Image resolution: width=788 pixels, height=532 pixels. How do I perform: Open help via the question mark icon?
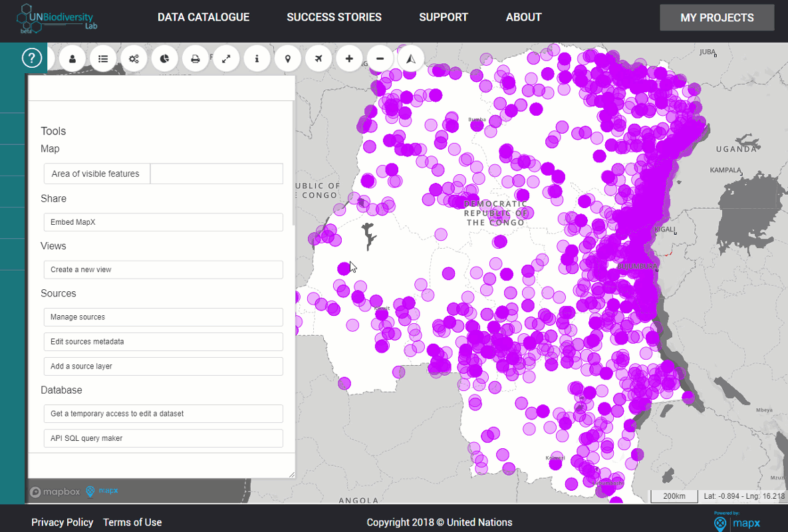tap(32, 59)
